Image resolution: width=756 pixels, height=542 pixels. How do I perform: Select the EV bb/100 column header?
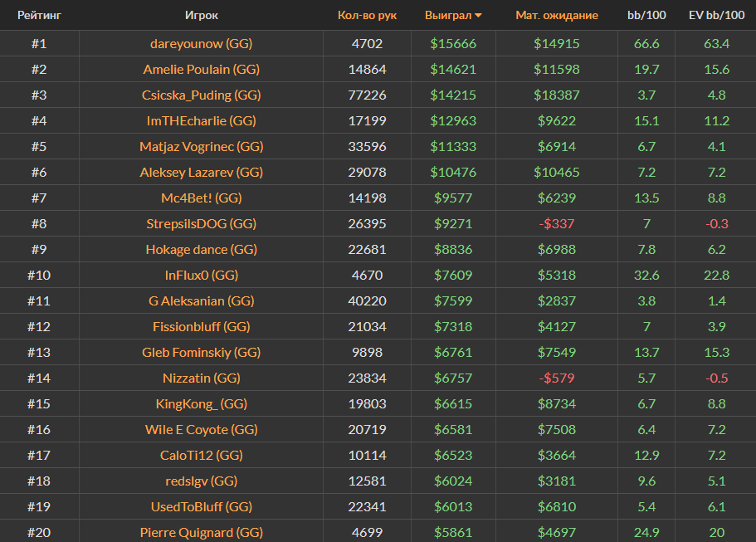(x=715, y=15)
